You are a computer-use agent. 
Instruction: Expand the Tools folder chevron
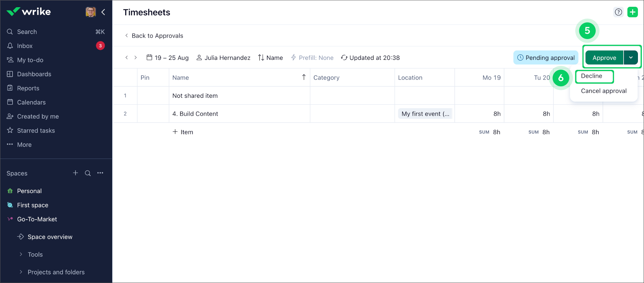[x=21, y=254]
